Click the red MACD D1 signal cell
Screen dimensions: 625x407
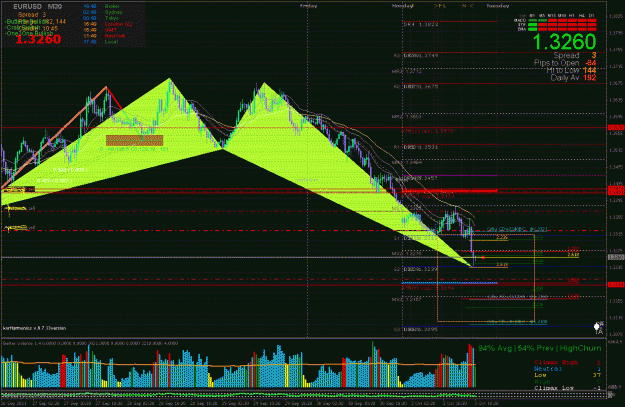[592, 20]
